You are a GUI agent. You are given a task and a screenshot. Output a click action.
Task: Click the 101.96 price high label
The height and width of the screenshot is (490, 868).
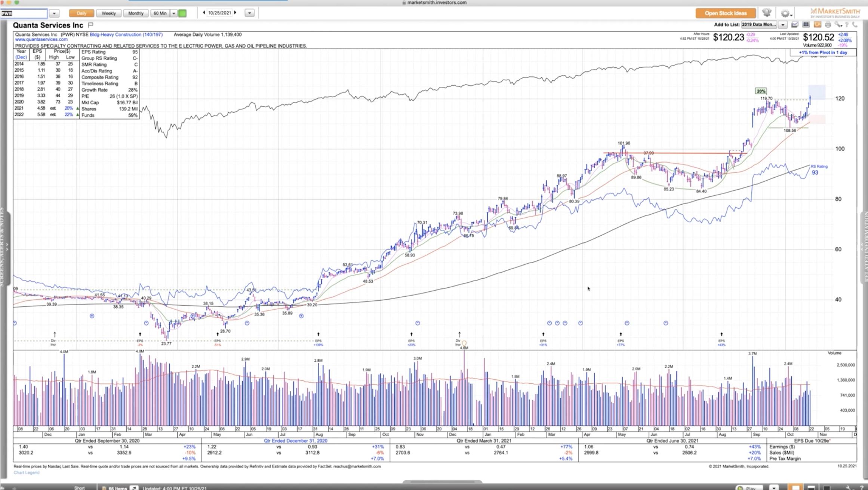click(624, 143)
